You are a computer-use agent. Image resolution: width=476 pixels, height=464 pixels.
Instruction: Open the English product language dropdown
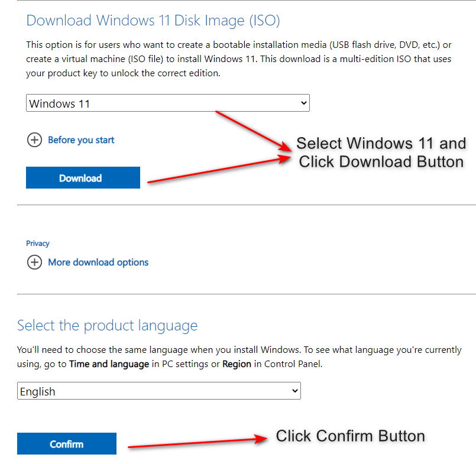(159, 391)
